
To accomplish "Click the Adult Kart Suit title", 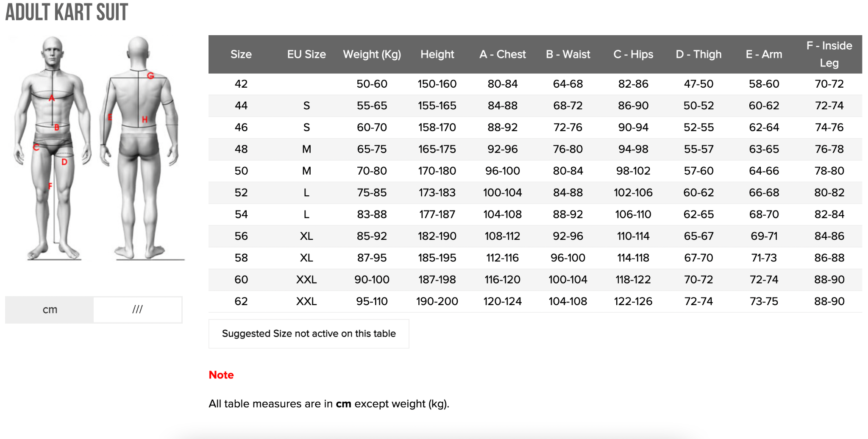I will click(x=67, y=12).
